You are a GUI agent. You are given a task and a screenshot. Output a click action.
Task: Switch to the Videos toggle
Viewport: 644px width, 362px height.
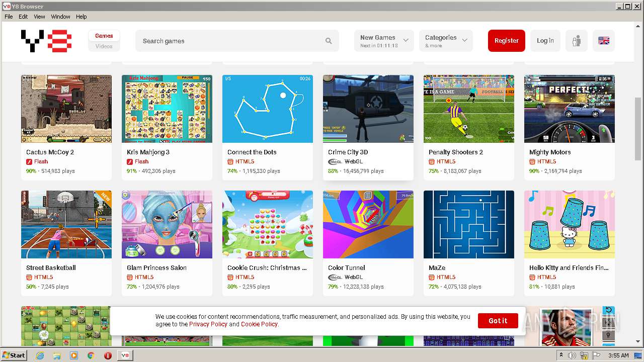coord(104,46)
